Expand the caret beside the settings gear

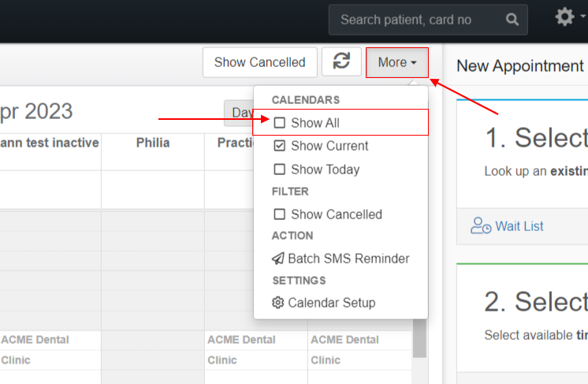(582, 16)
